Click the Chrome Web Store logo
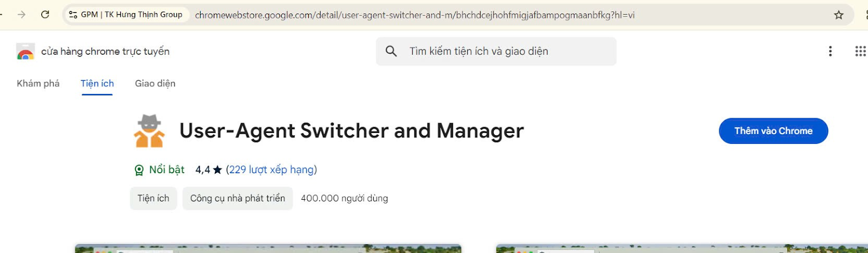The image size is (868, 253). pos(25,52)
